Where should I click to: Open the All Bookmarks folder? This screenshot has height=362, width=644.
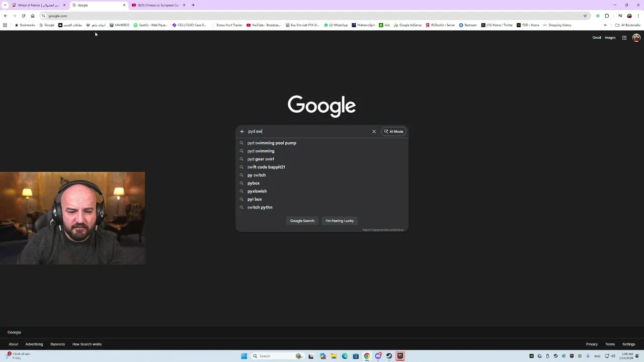(x=627, y=25)
